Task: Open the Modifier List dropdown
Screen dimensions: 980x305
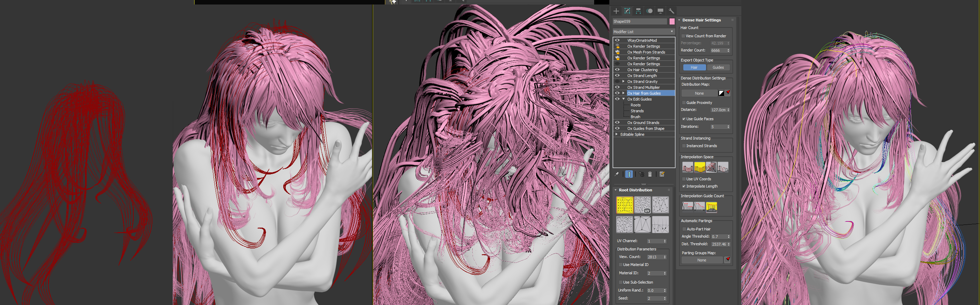Action: point(643,31)
